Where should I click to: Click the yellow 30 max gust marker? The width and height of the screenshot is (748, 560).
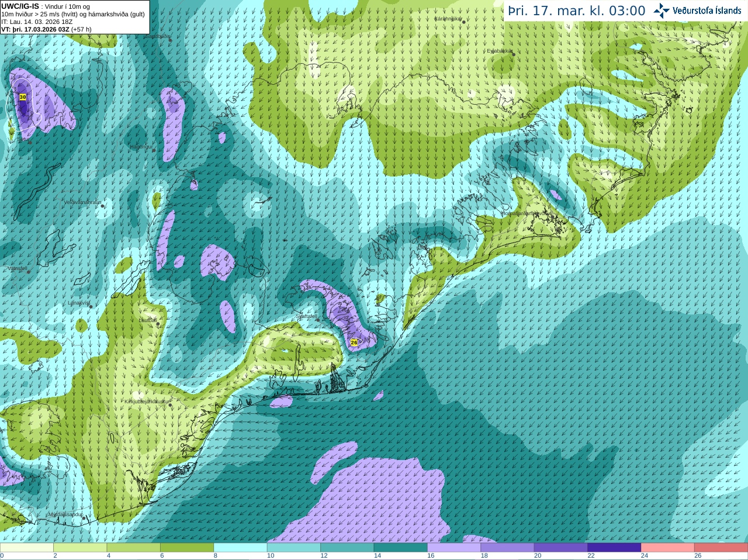click(23, 97)
